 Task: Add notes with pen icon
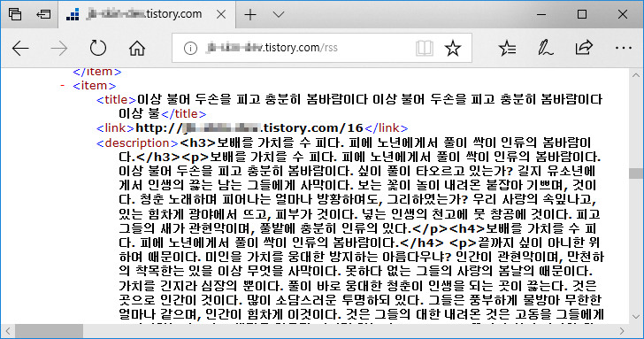pos(546,48)
